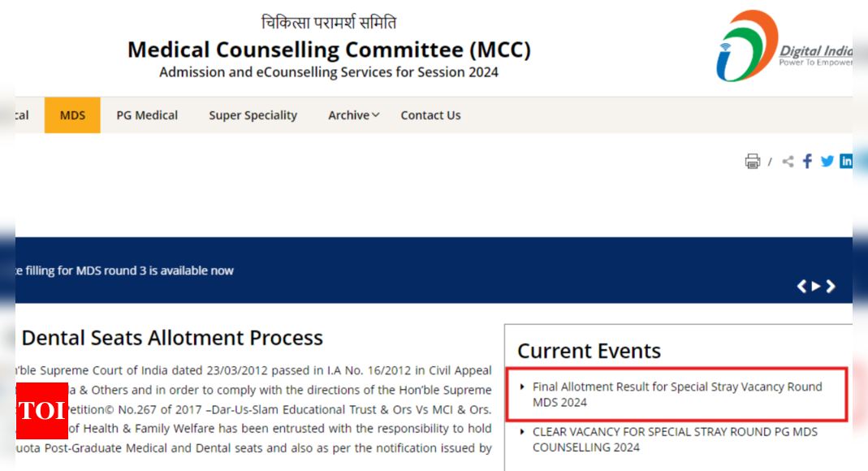Play the news ticker
The image size is (868, 471).
[x=816, y=286]
